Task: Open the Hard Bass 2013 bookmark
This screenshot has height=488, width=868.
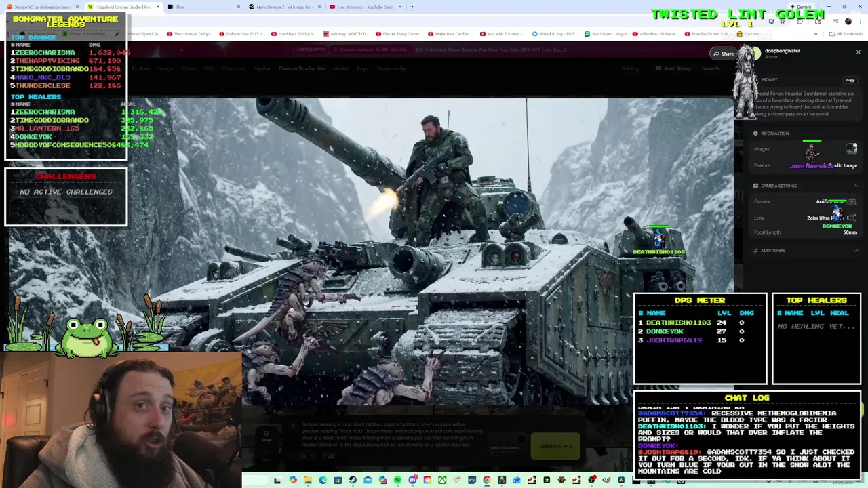Action: pyautogui.click(x=294, y=34)
